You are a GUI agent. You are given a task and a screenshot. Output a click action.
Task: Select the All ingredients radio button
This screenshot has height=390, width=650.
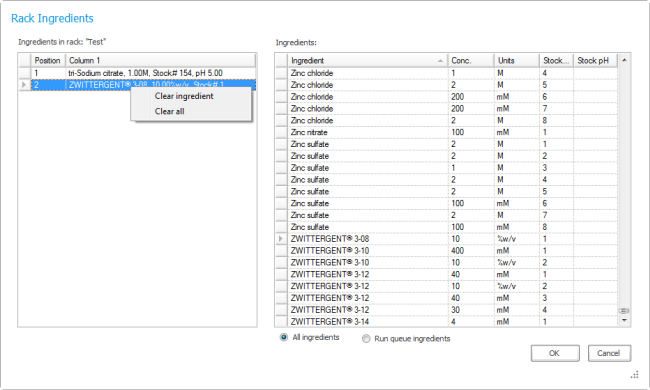tap(284, 337)
